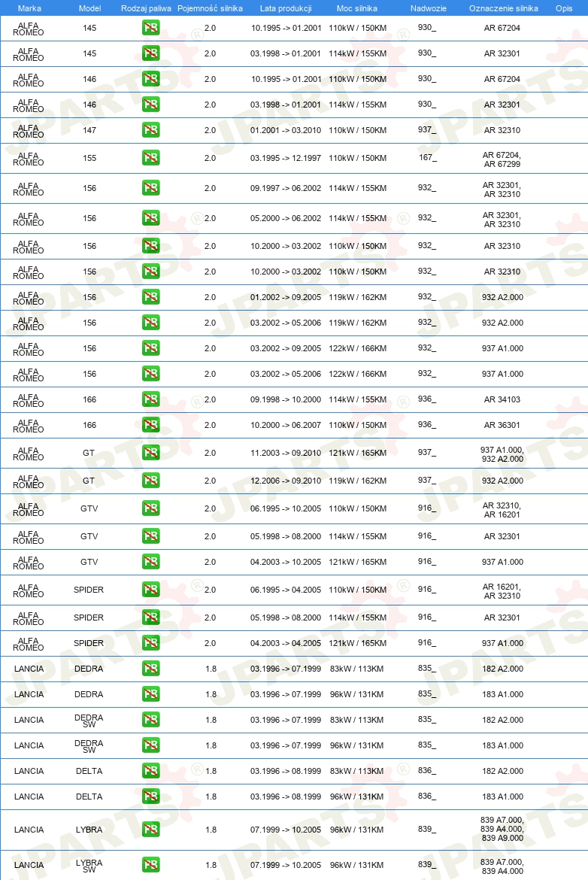
Task: Click fuel icon for Alfa 145 110kW row
Action: click(151, 28)
